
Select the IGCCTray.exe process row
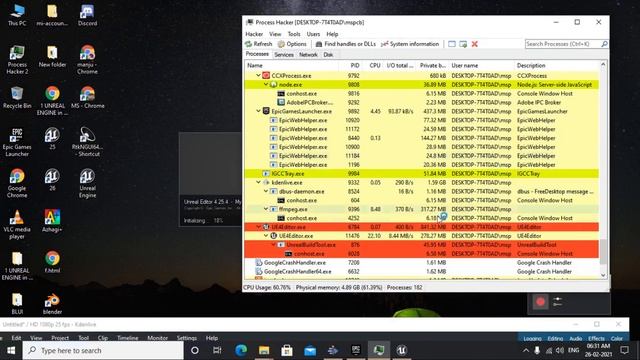click(421, 173)
